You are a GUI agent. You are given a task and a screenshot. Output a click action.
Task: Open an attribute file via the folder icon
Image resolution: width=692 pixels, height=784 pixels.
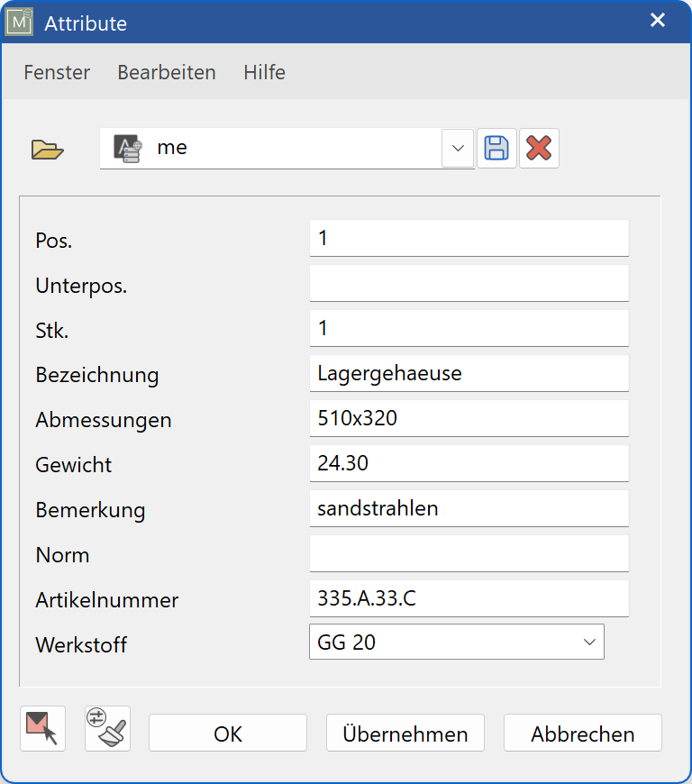(x=47, y=149)
